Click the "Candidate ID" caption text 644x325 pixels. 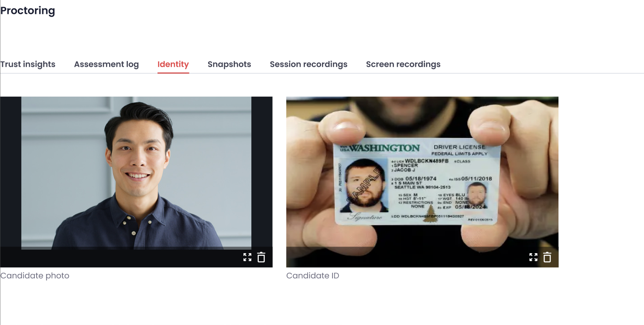pyautogui.click(x=313, y=276)
